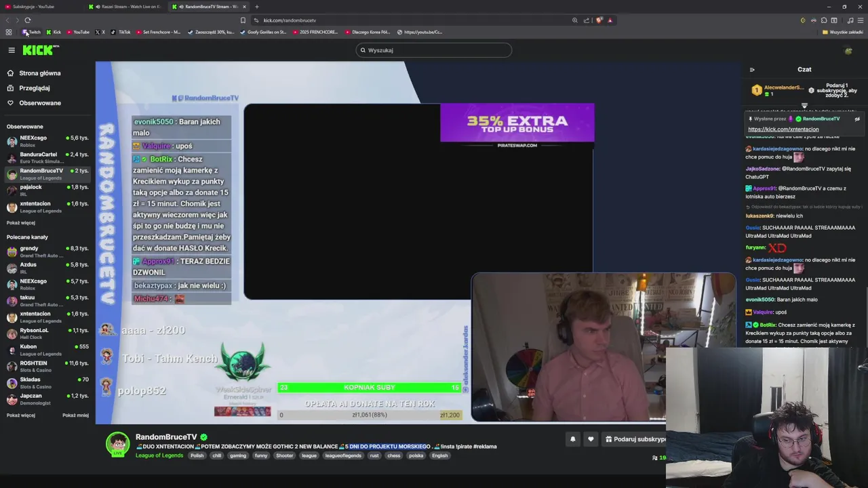Screen dimensions: 868x488
Task: Click RandomBruceTV name in pinned message
Action: pos(821,119)
